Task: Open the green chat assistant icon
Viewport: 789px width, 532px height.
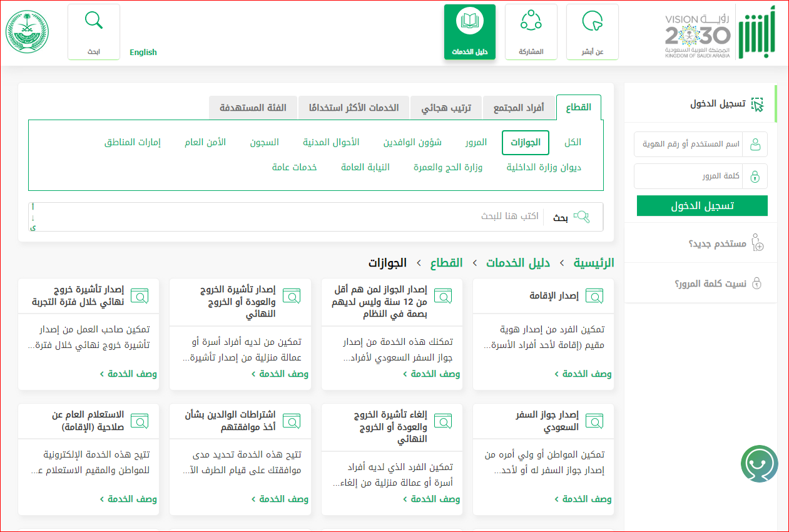Action: point(759,464)
